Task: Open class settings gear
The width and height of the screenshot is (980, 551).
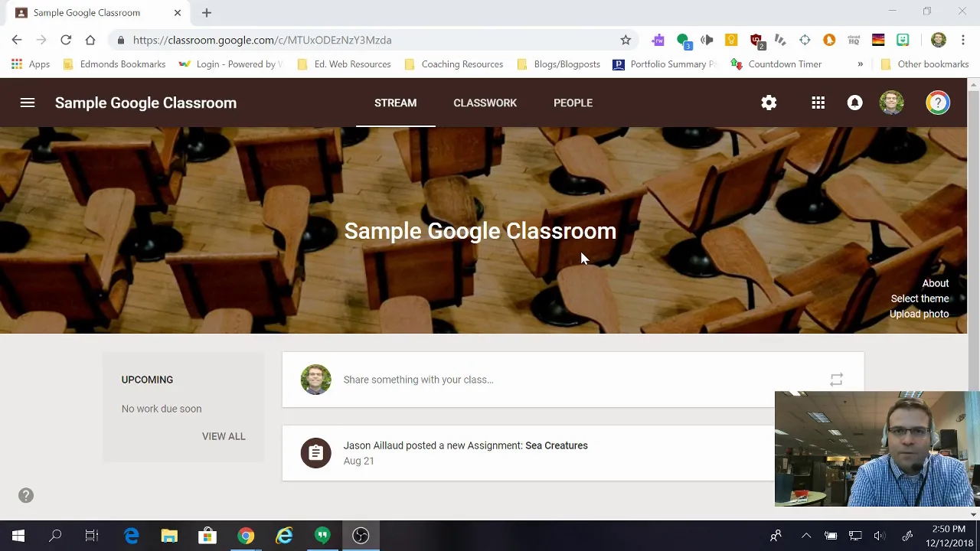Action: tap(769, 103)
